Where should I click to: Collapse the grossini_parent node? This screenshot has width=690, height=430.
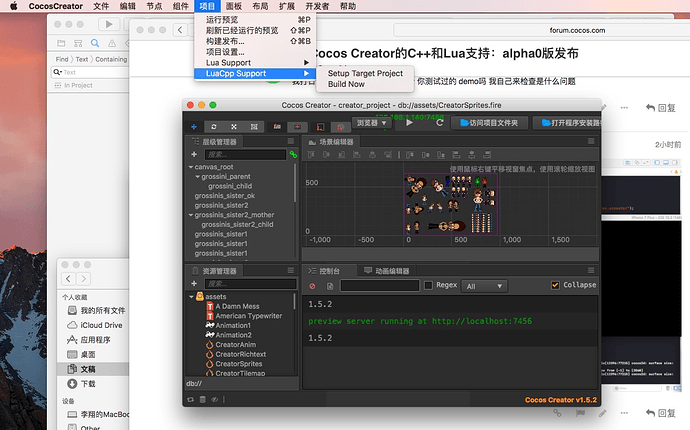pyautogui.click(x=198, y=176)
